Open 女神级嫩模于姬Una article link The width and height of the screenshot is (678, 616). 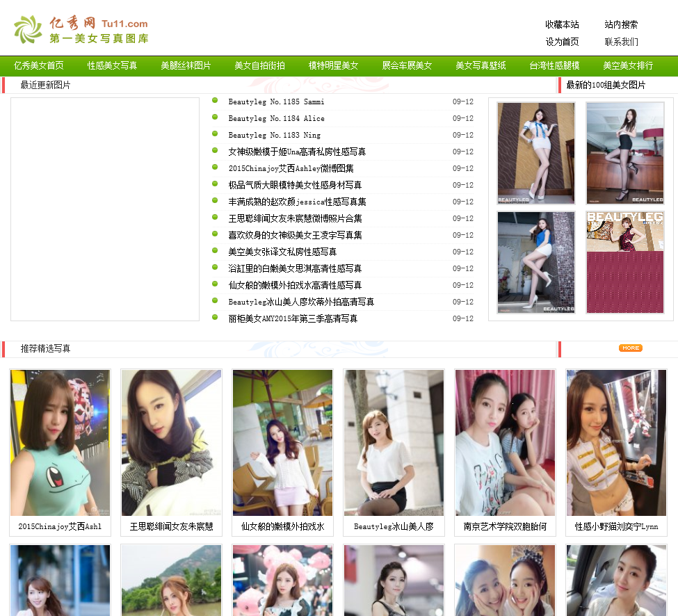pyautogui.click(x=297, y=152)
